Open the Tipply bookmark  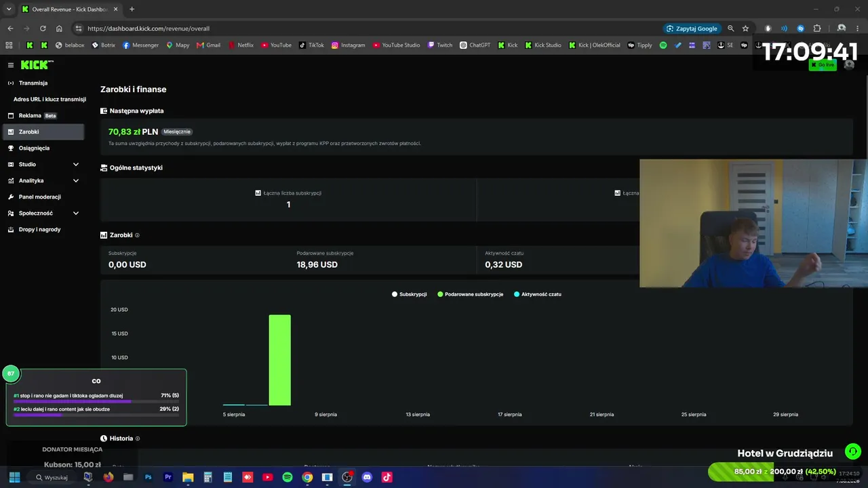pos(640,45)
